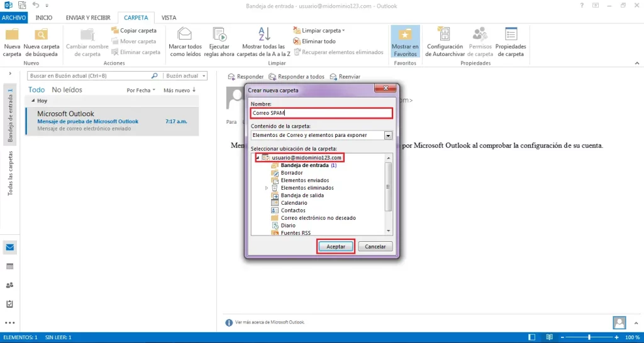Click the Nueva carpeta ribbon icon
The image size is (644, 343).
click(12, 43)
